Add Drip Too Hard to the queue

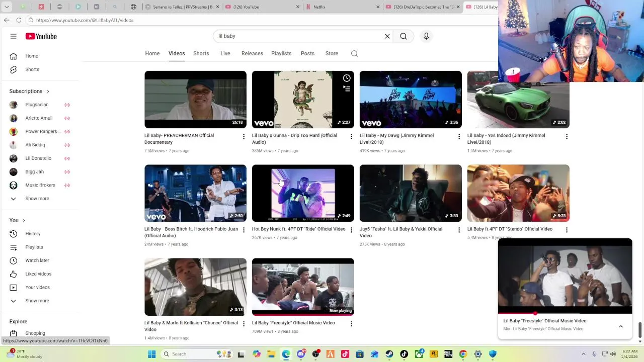click(347, 88)
